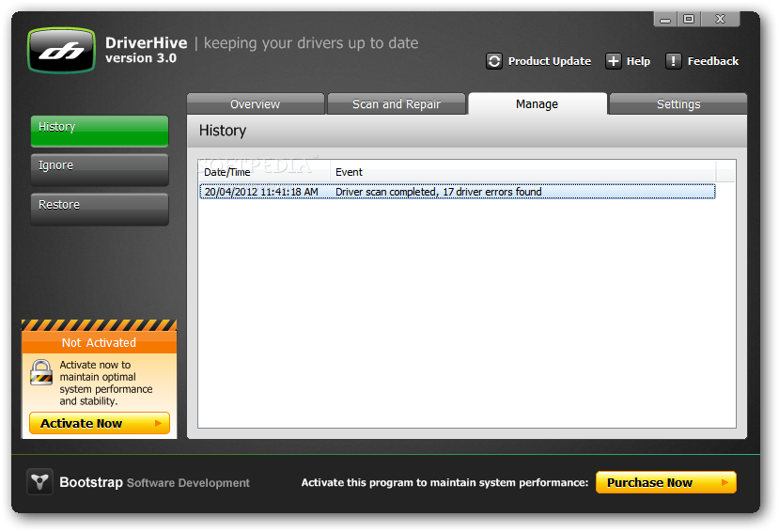Click the padlock icon in Not Activated panel
Viewport: 779px width, 532px height.
[x=41, y=372]
